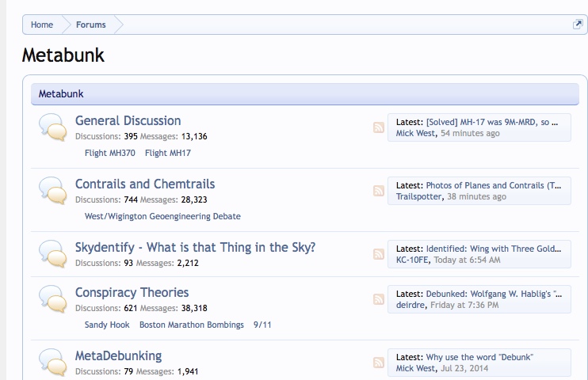Open latest thread 'Why use the word Debunk'
The height and width of the screenshot is (380, 588).
coord(479,357)
